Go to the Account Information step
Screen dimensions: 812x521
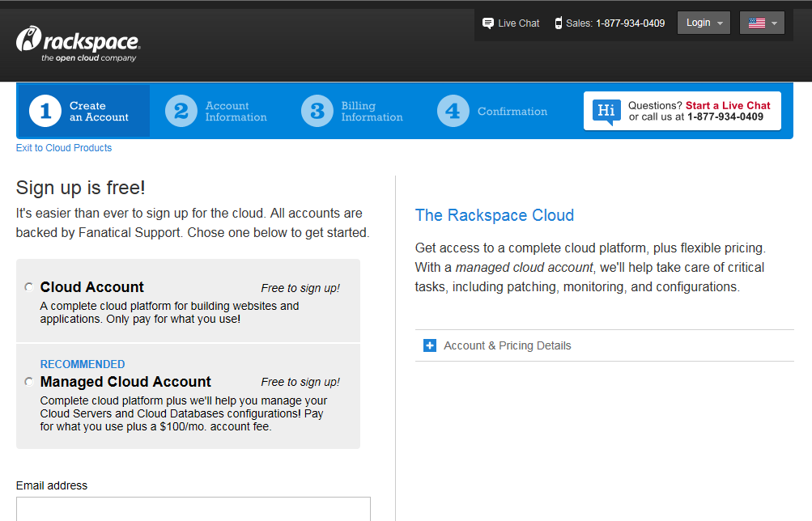tap(216, 111)
